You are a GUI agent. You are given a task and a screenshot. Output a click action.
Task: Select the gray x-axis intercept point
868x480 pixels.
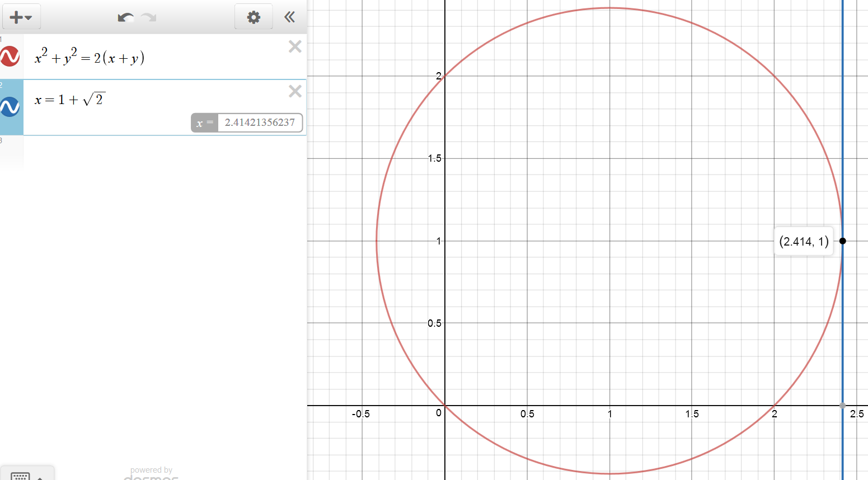point(842,406)
